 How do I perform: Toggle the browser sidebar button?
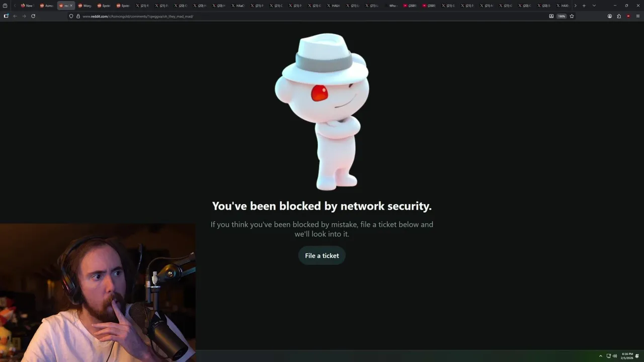6,16
